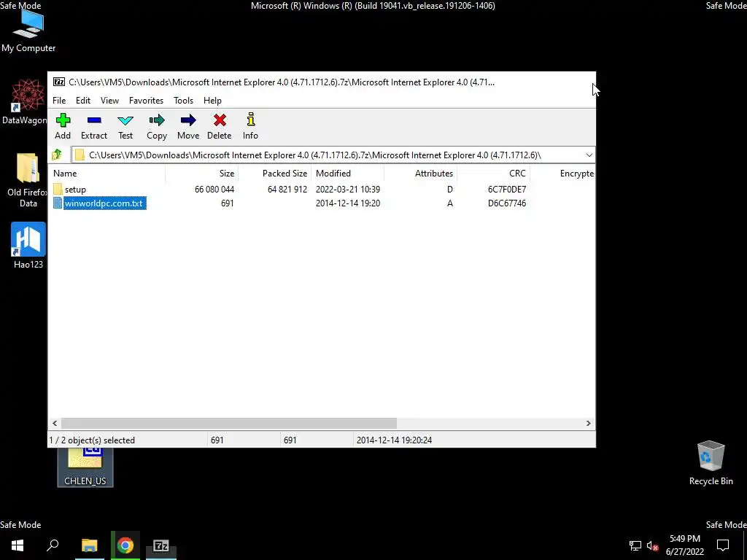Open the Info toolbar icon

[x=251, y=120]
